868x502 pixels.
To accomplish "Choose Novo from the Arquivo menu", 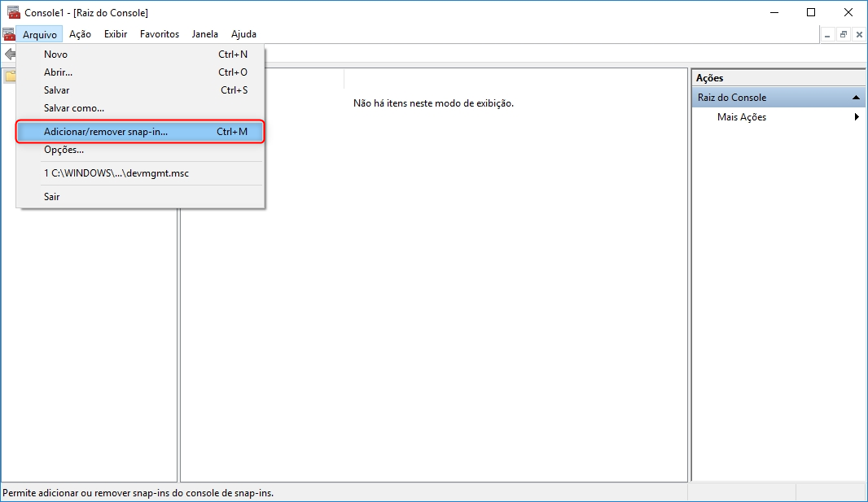I will [141, 55].
